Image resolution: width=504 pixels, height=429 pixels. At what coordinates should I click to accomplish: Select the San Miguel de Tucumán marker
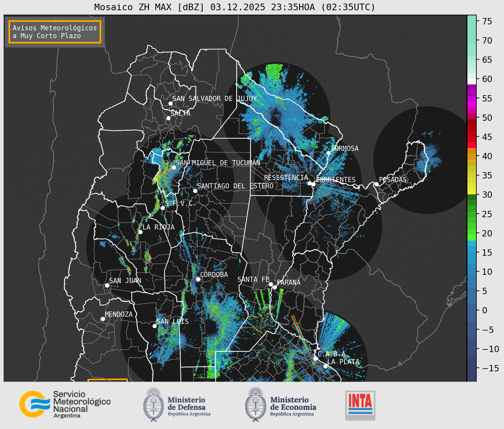pyautogui.click(x=174, y=167)
